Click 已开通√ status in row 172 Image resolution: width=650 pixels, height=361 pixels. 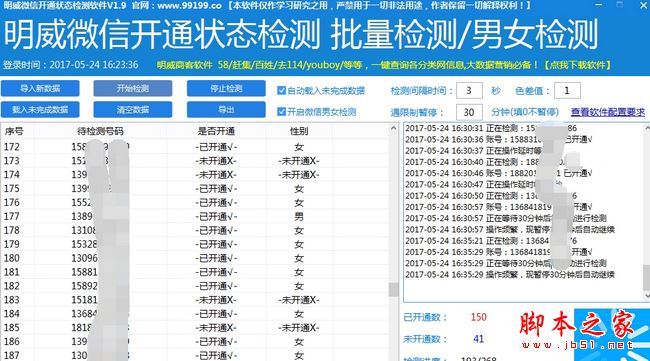point(216,147)
